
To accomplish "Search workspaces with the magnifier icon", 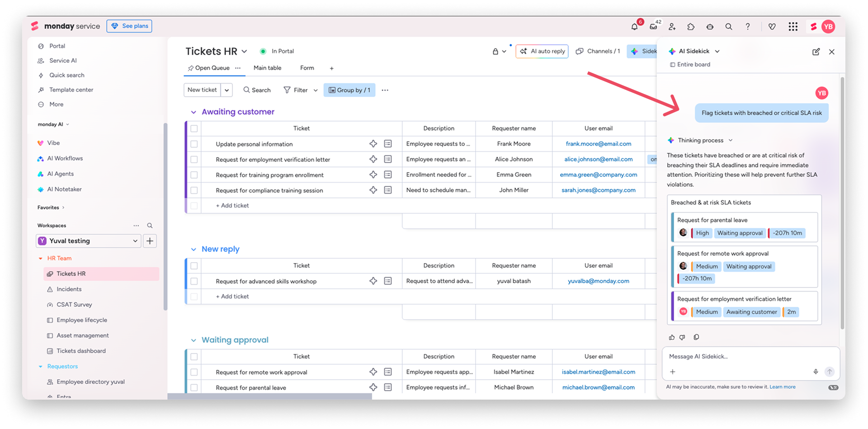I will click(x=150, y=226).
